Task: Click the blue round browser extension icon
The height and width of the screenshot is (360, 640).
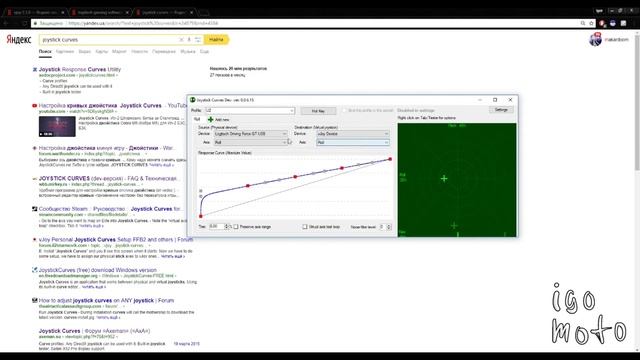Action: point(613,24)
